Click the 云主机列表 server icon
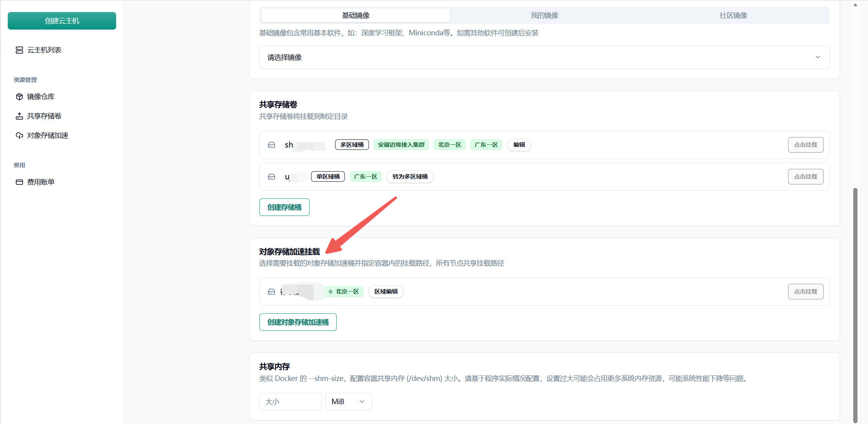 coord(19,50)
